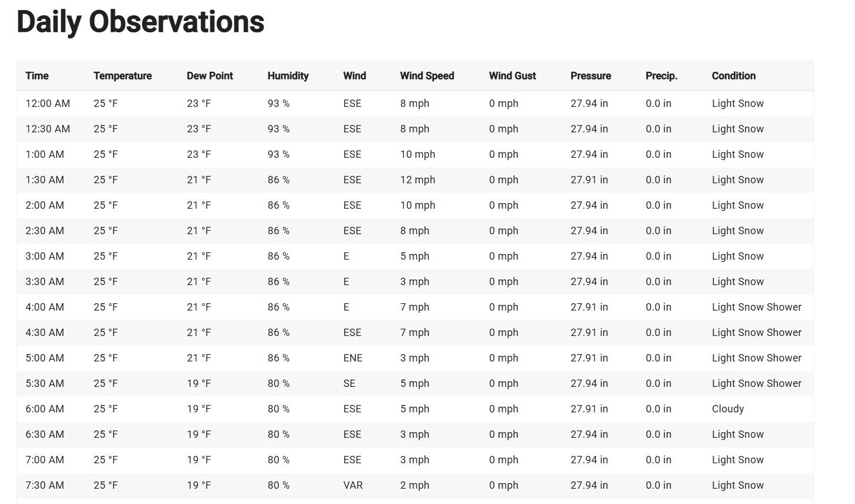
Task: Click the Daily Observations heading
Action: point(140,22)
